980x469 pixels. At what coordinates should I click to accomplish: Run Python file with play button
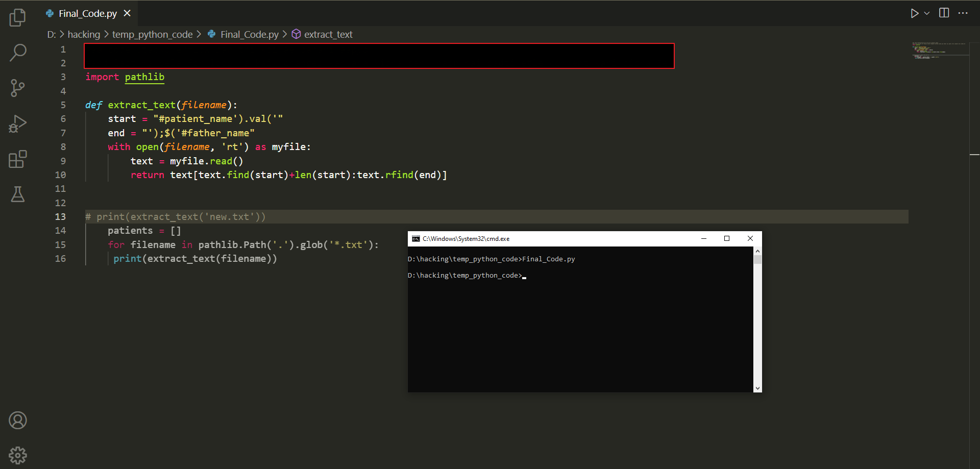click(914, 13)
